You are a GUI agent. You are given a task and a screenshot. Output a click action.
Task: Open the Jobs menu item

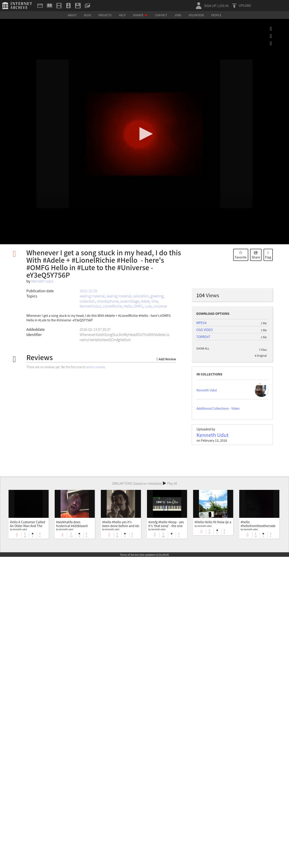coord(178,15)
